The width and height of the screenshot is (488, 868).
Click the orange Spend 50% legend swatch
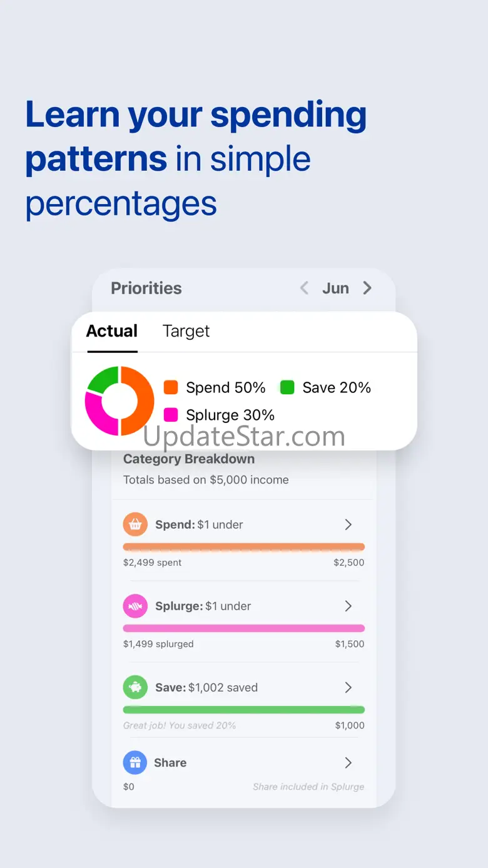point(171,387)
